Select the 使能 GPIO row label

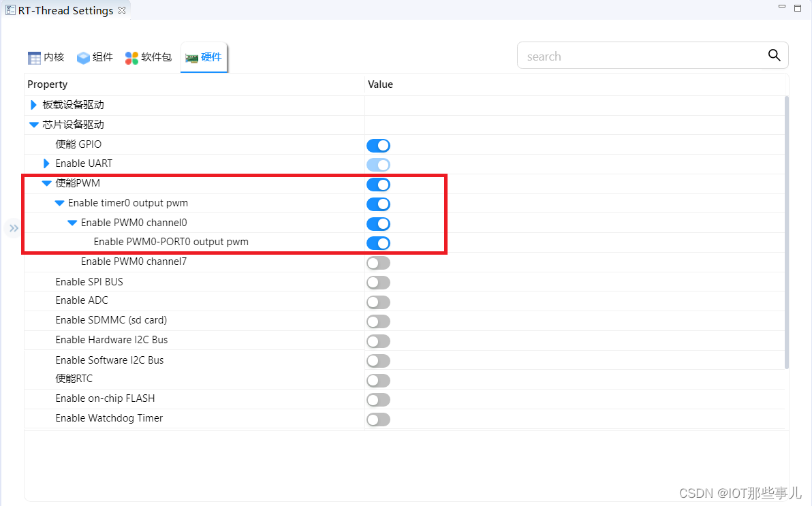click(x=78, y=144)
